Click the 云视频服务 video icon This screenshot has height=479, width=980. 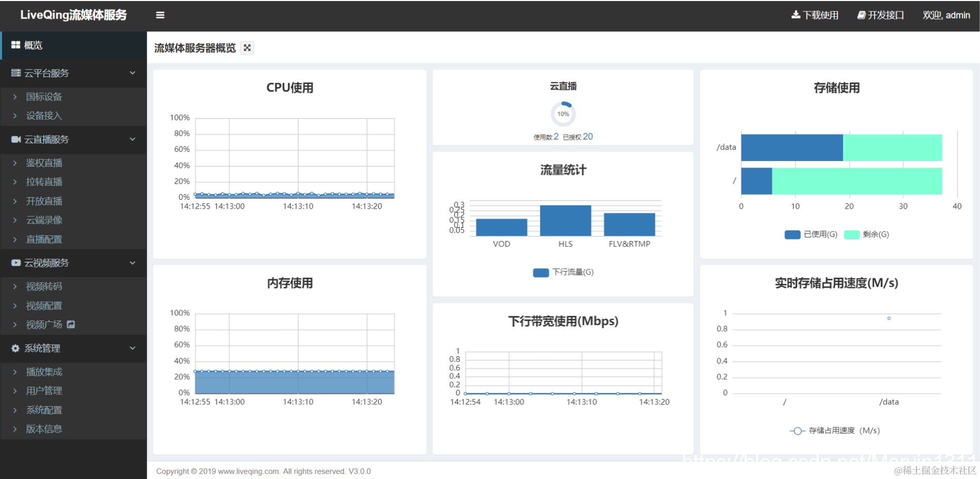16,263
